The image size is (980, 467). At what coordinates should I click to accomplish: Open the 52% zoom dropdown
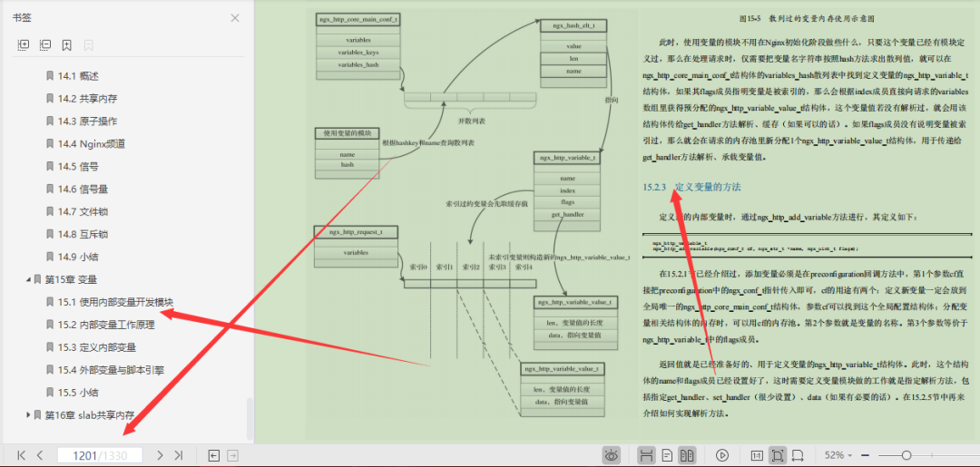tap(838, 455)
